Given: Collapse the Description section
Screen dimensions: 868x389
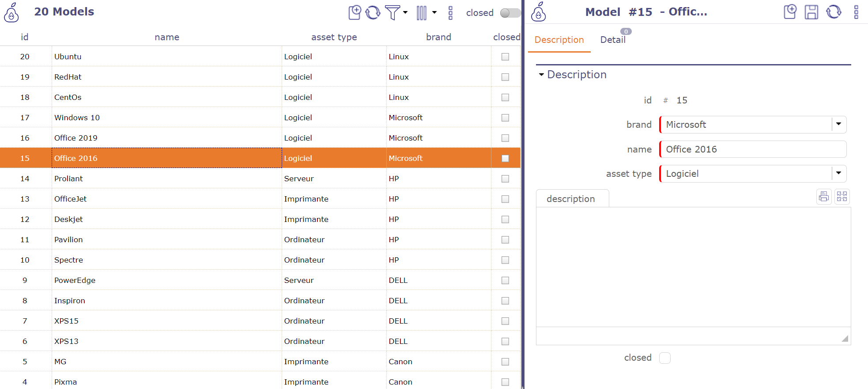Looking at the screenshot, I should click(x=541, y=75).
